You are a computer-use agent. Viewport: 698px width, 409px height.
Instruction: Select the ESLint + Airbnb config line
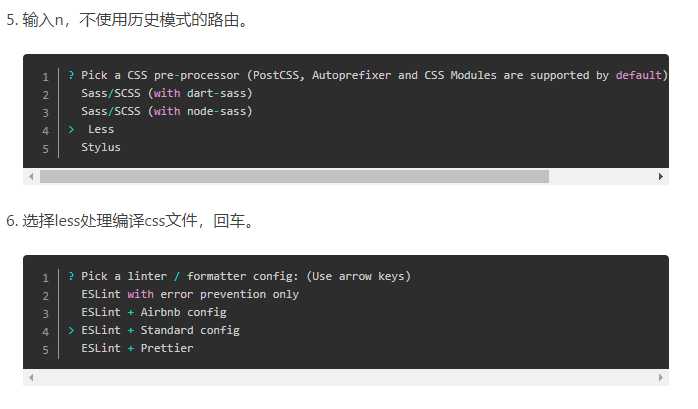pos(154,312)
